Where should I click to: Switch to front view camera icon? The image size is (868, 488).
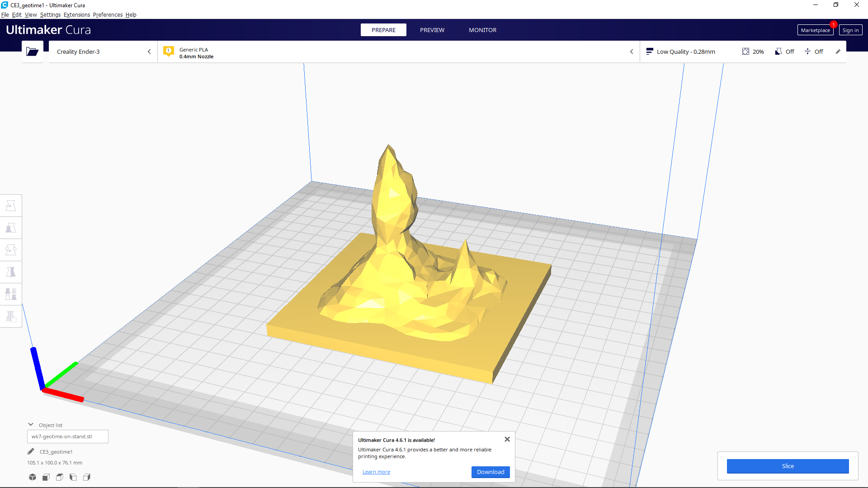tap(46, 477)
